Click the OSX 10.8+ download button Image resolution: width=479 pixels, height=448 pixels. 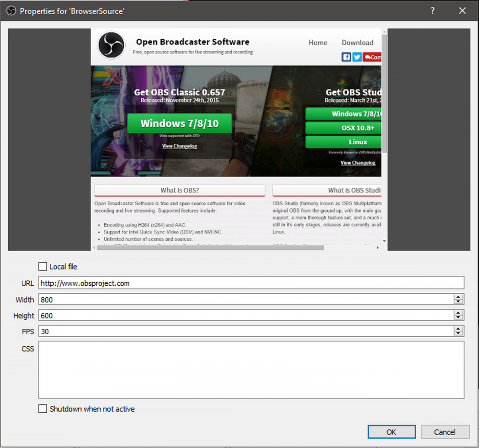(357, 128)
